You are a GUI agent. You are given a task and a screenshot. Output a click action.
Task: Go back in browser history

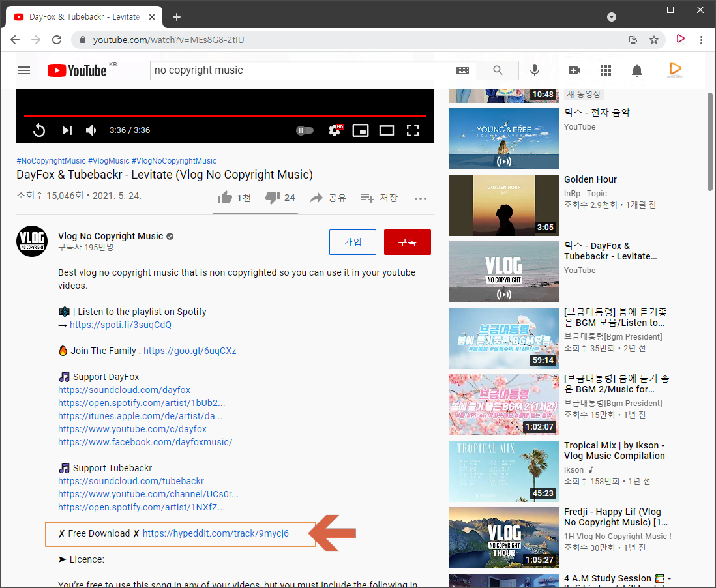15,40
